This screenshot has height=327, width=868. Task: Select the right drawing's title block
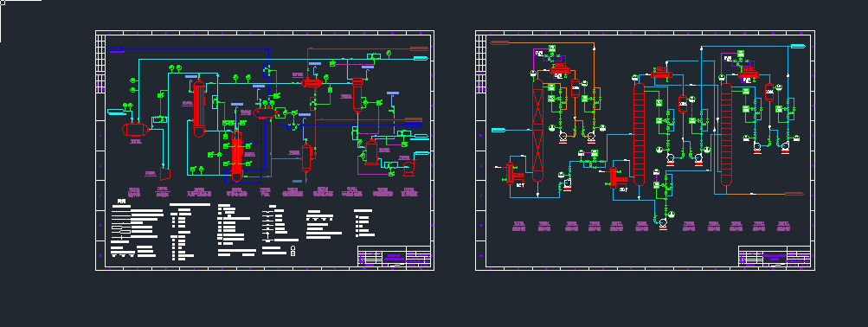point(775,256)
